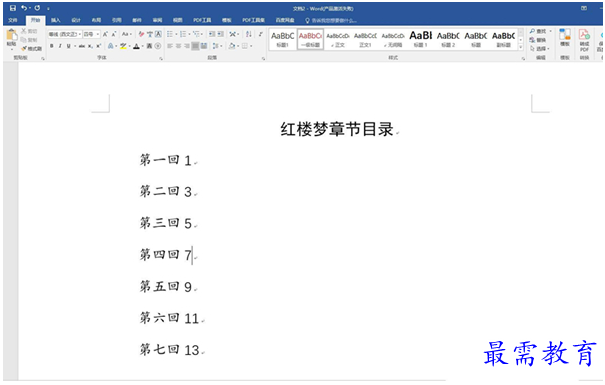The image size is (605, 385).
Task: Sort the selected text
Action: coord(249,34)
